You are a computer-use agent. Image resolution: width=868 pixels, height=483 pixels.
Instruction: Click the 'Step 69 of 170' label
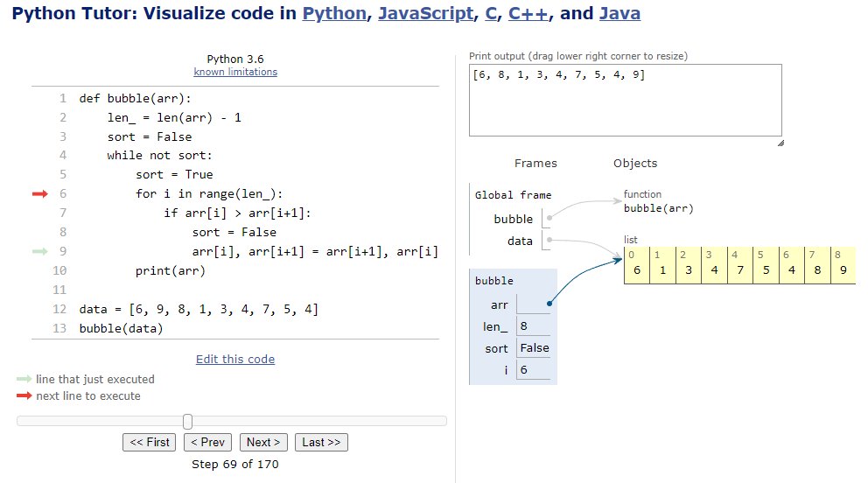point(235,465)
